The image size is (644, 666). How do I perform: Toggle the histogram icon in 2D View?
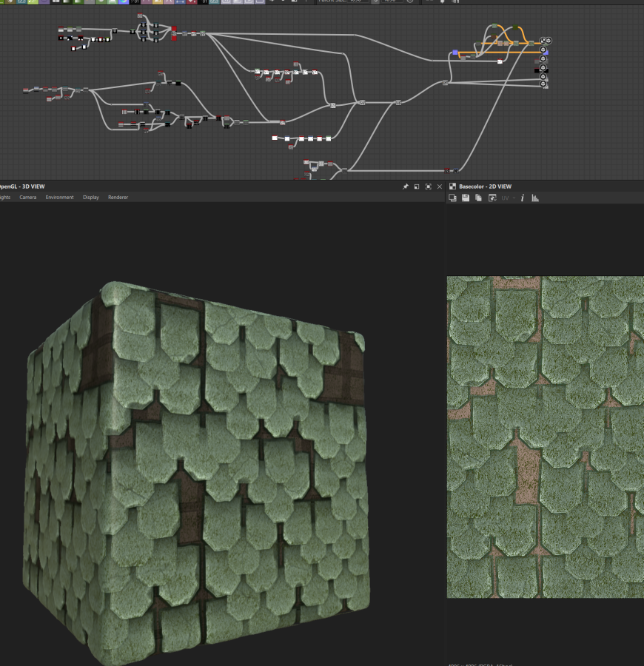coord(535,198)
